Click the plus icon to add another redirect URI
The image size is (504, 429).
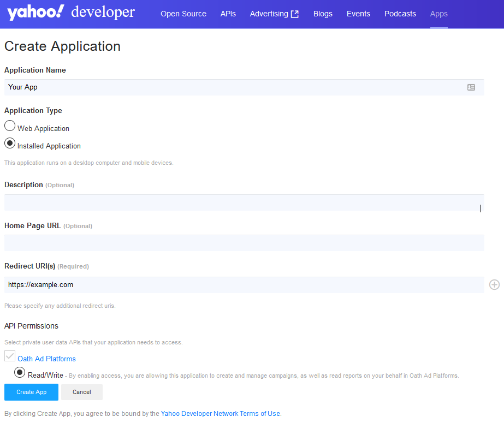(x=494, y=284)
